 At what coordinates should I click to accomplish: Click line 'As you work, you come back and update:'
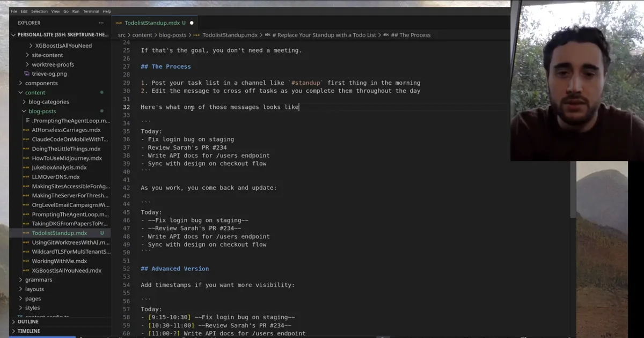pyautogui.click(x=209, y=188)
